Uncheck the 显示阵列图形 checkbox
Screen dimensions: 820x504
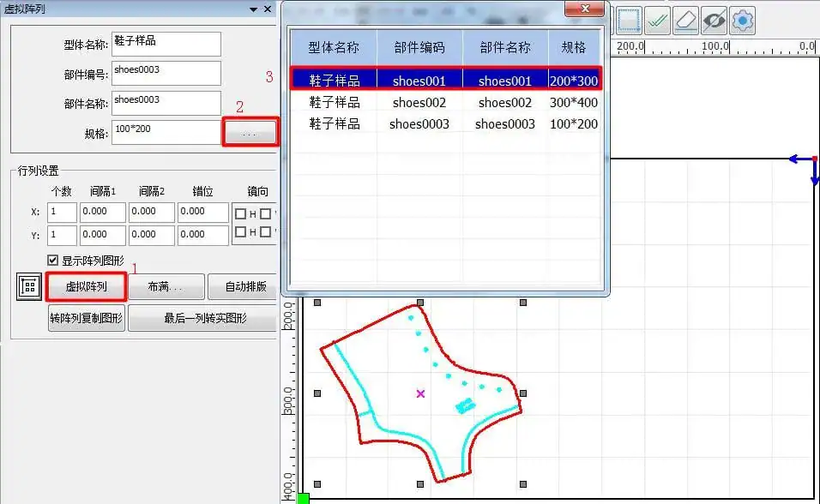point(53,260)
